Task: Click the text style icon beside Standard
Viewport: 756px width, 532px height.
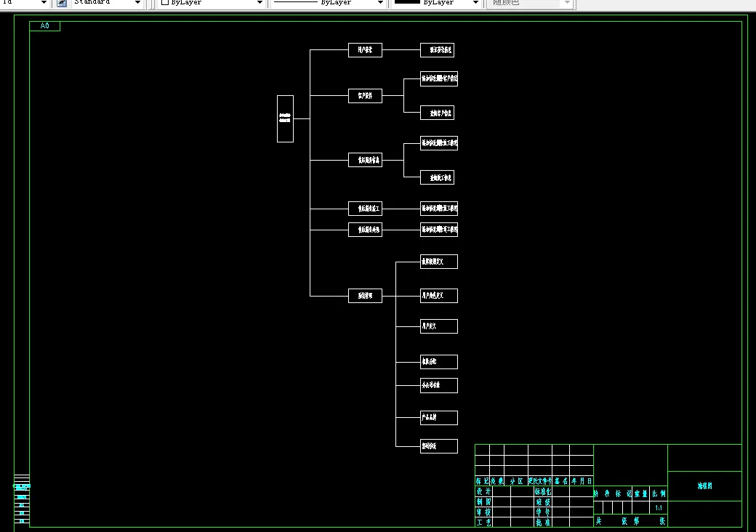Action: 62,3
